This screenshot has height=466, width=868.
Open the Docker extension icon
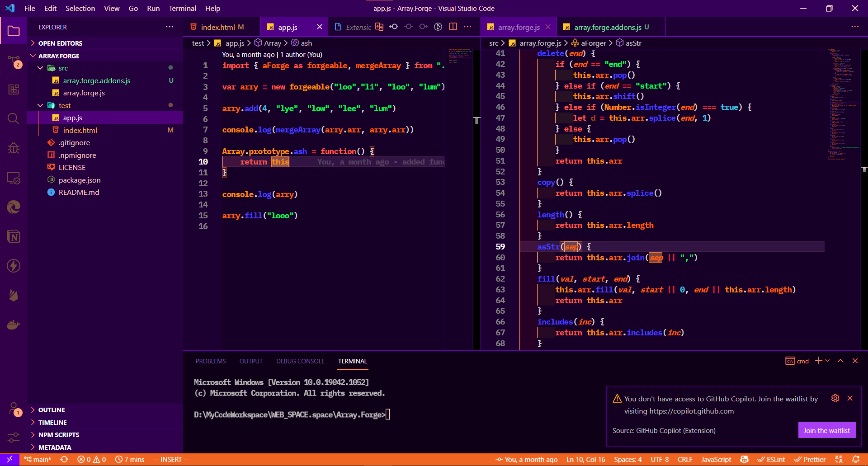point(14,325)
